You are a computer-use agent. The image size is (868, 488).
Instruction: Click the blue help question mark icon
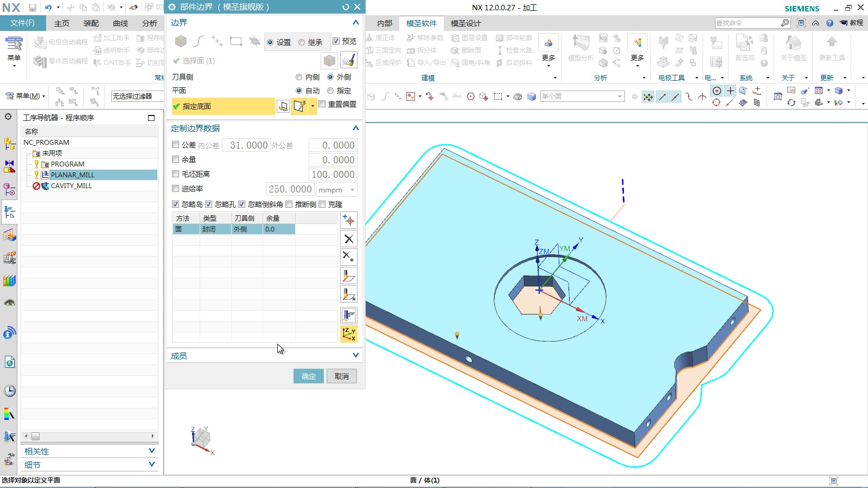(x=829, y=23)
